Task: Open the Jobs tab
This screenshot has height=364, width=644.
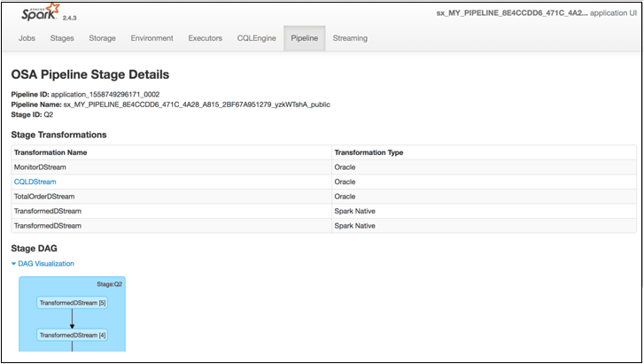Action: tap(27, 38)
